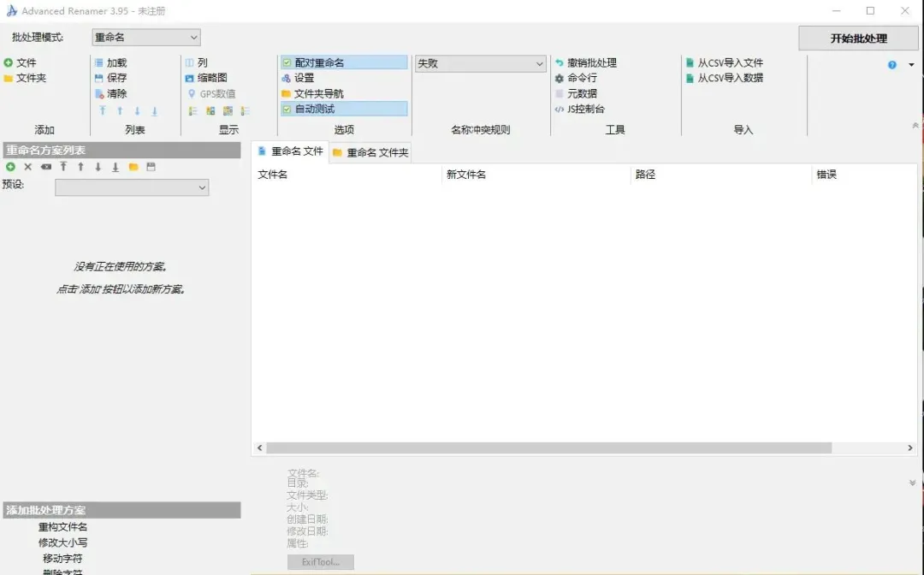The height and width of the screenshot is (575, 924).
Task: Toggle the 自动测试 checkbox
Action: [x=344, y=109]
